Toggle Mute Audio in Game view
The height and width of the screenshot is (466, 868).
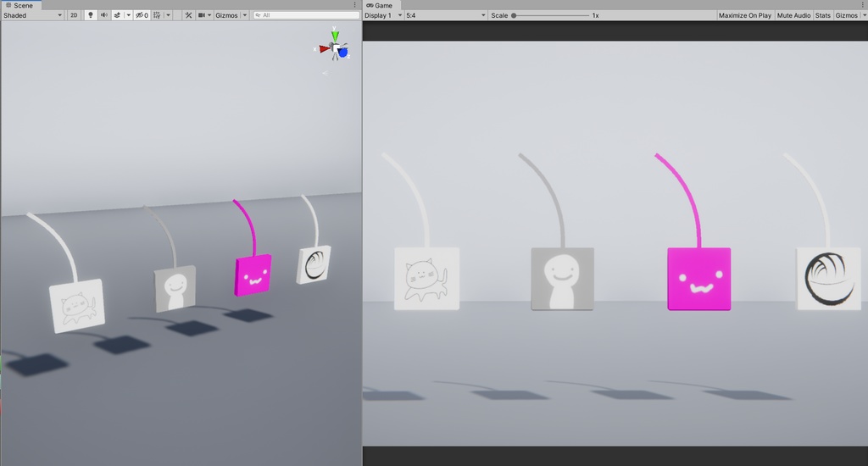click(x=793, y=15)
